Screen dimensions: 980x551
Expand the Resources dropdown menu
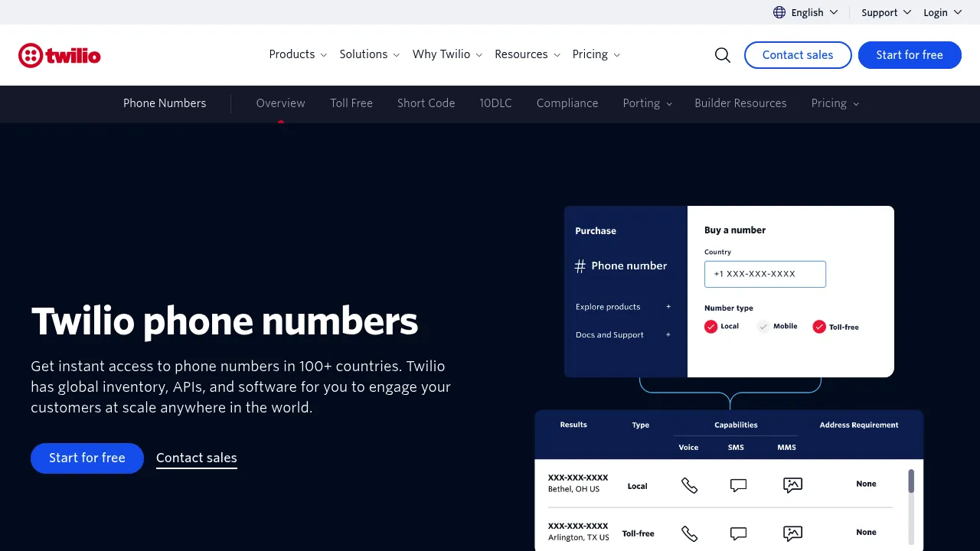coord(528,54)
